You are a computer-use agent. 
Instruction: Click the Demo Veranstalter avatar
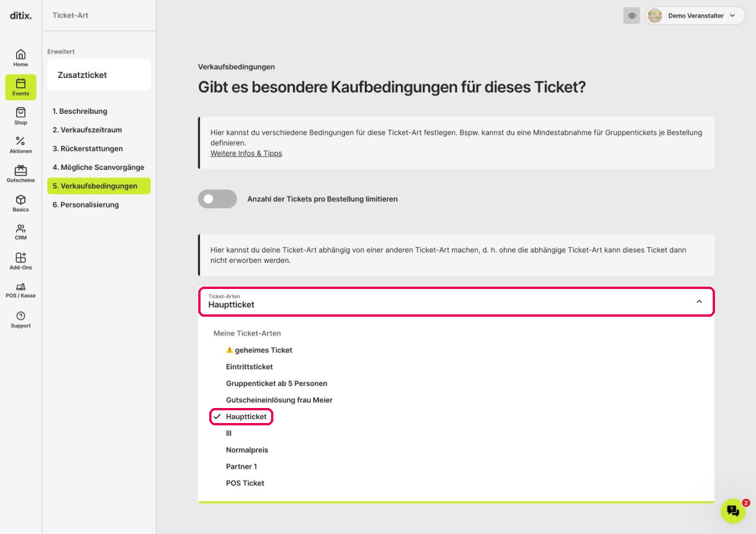[x=655, y=16]
